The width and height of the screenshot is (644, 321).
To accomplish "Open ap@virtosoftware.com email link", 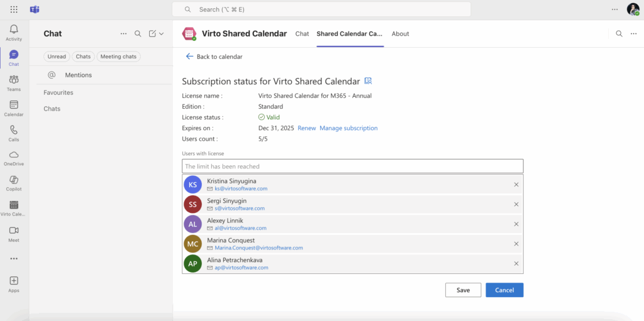I will pyautogui.click(x=241, y=268).
